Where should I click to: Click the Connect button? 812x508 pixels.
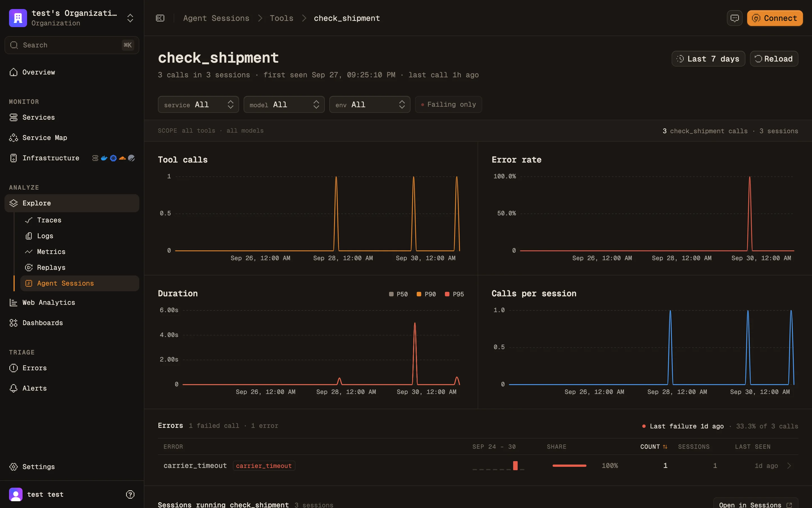point(775,18)
